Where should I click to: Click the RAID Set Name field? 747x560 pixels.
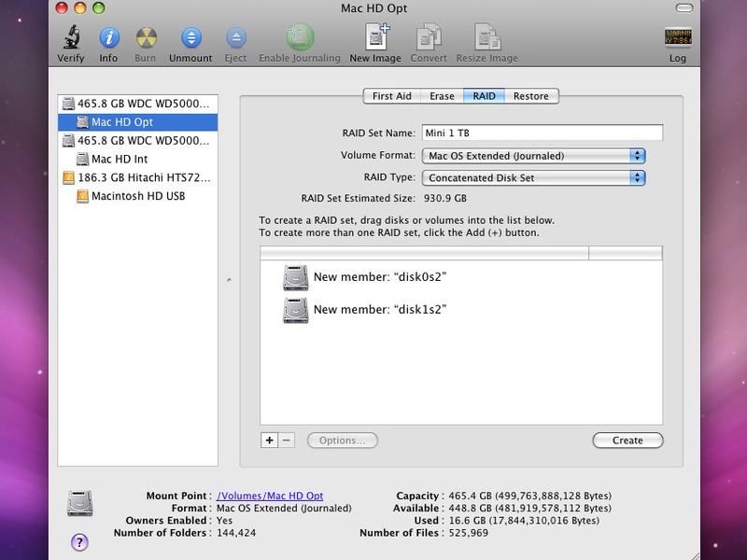[x=543, y=133]
